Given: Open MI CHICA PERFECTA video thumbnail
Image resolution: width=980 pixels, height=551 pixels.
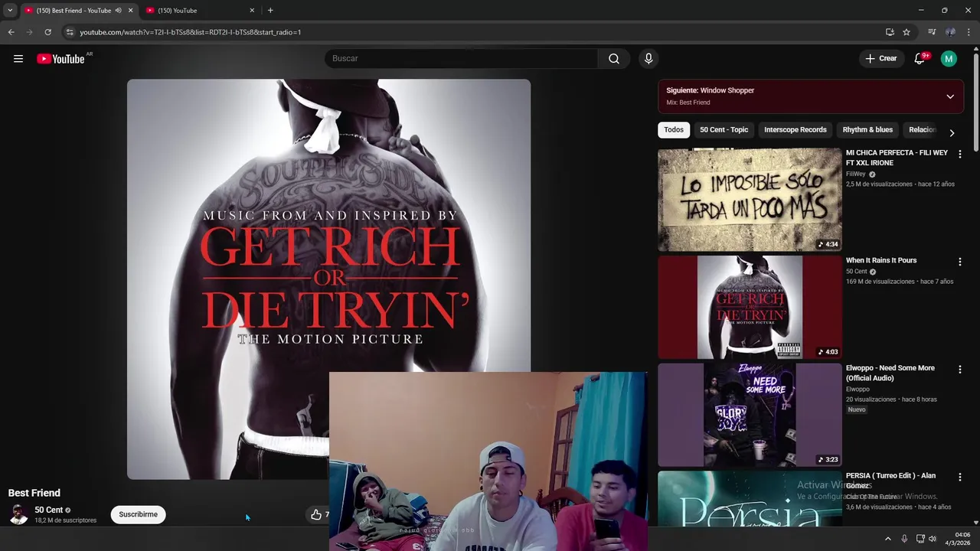Looking at the screenshot, I should click(750, 200).
